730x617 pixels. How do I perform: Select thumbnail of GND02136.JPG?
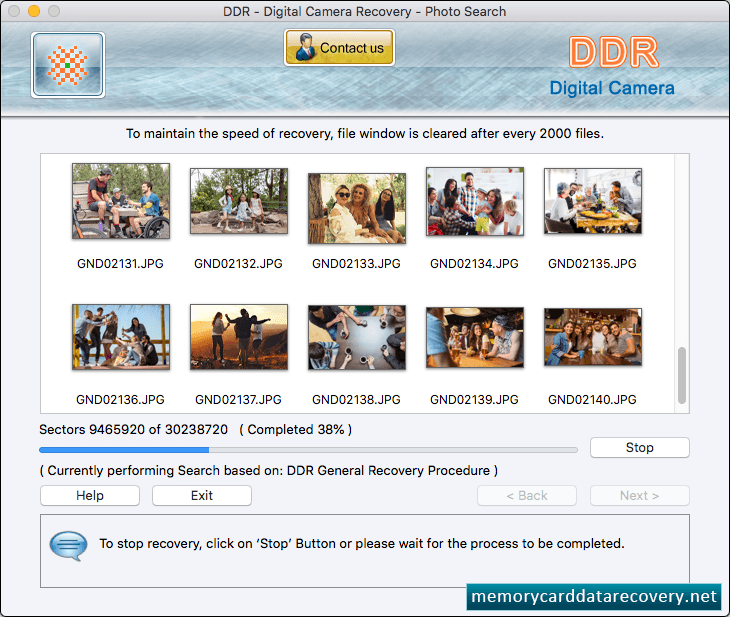(x=121, y=337)
